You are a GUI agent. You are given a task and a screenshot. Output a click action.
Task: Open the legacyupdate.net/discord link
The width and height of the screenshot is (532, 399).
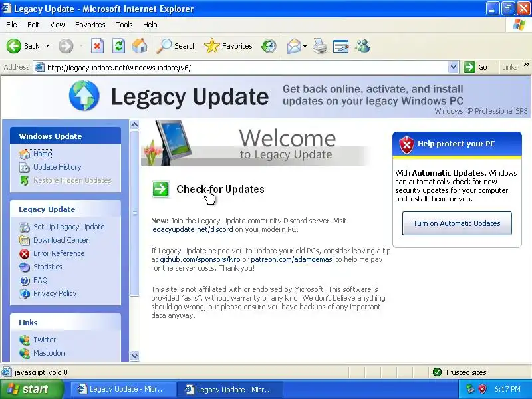click(x=192, y=229)
